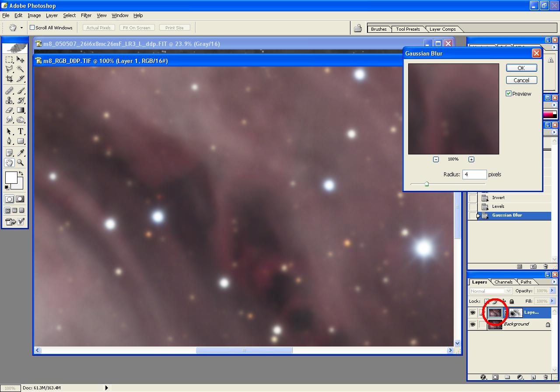The height and width of the screenshot is (392, 560).
Task: Zoom in on Gaussian Blur preview
Action: tap(471, 159)
